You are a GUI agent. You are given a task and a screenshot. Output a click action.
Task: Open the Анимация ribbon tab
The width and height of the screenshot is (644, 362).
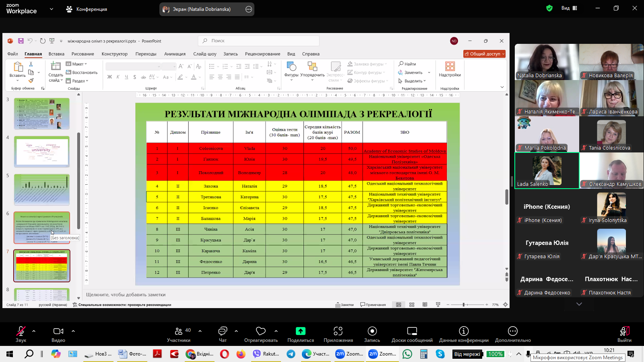pyautogui.click(x=175, y=54)
